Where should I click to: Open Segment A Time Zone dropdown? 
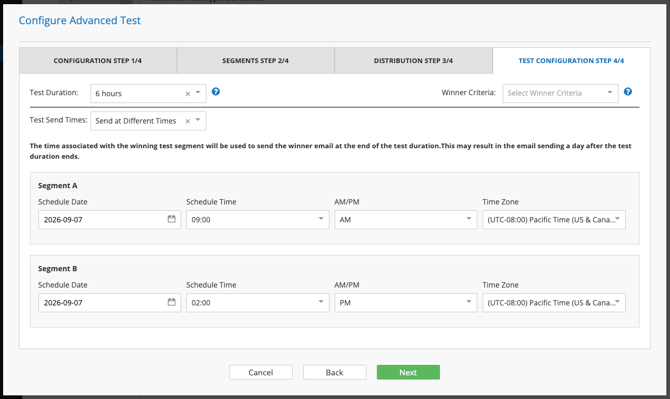pos(554,220)
